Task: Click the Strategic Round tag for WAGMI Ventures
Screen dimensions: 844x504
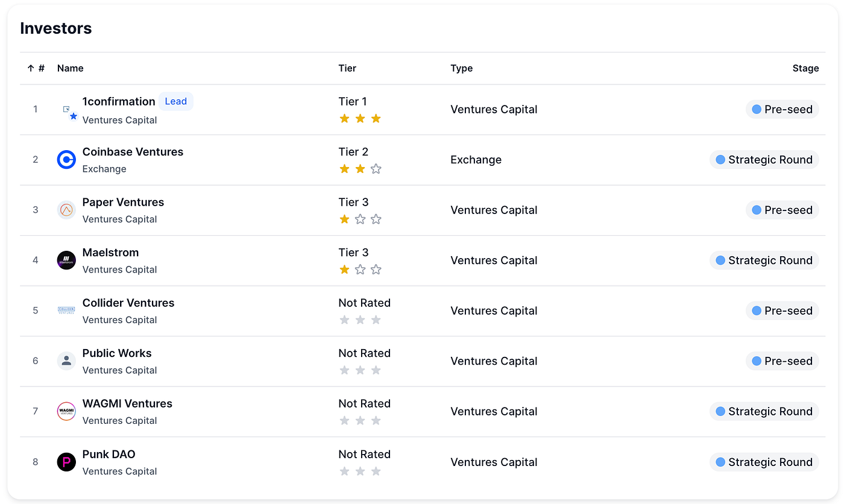Action: click(x=764, y=411)
